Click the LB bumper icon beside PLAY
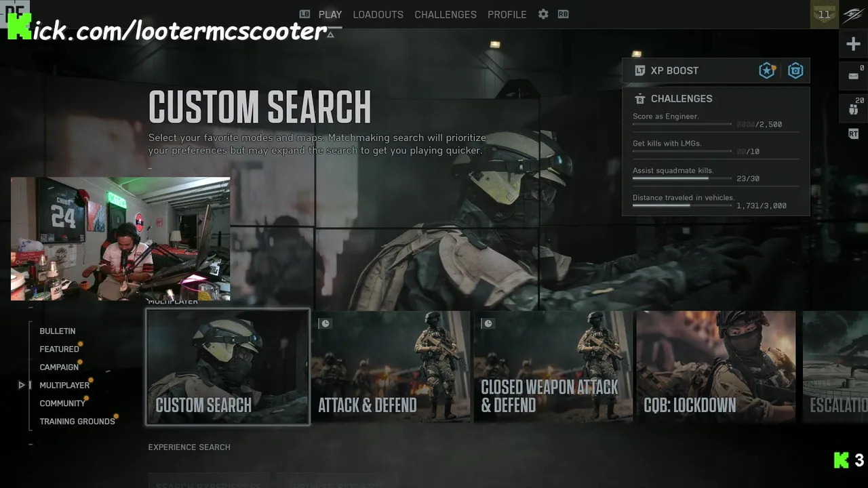Viewport: 868px width, 488px height. tap(305, 14)
